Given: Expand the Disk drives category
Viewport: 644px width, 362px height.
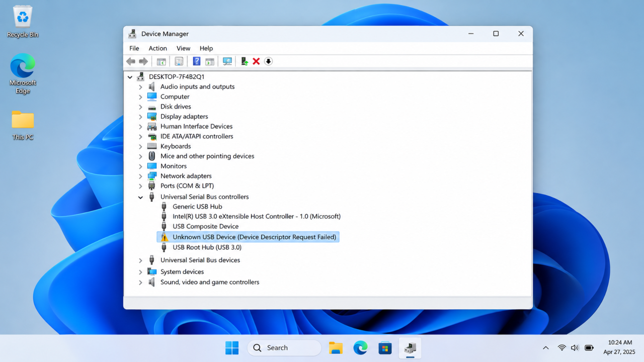Looking at the screenshot, I should point(140,107).
